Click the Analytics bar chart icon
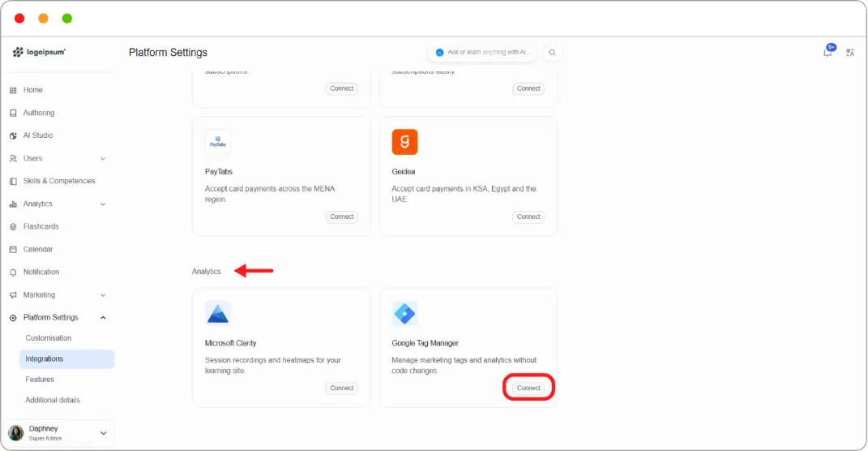This screenshot has width=868, height=451. 13,204
